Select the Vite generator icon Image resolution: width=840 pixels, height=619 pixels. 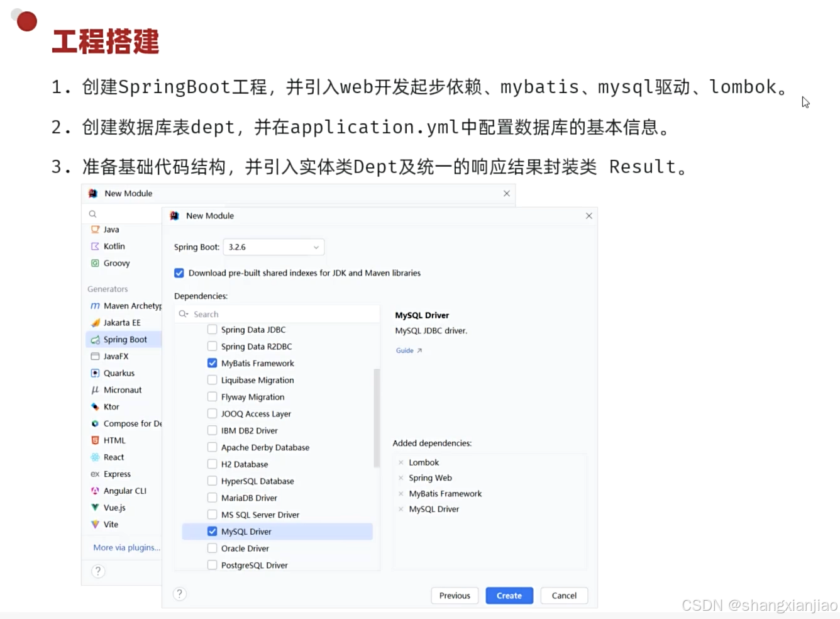coord(95,525)
